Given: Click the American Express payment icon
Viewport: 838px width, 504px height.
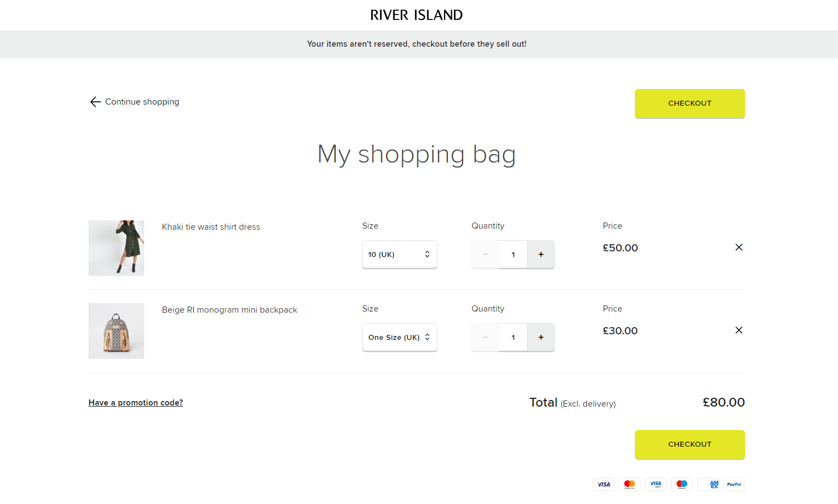Looking at the screenshot, I should point(708,485).
